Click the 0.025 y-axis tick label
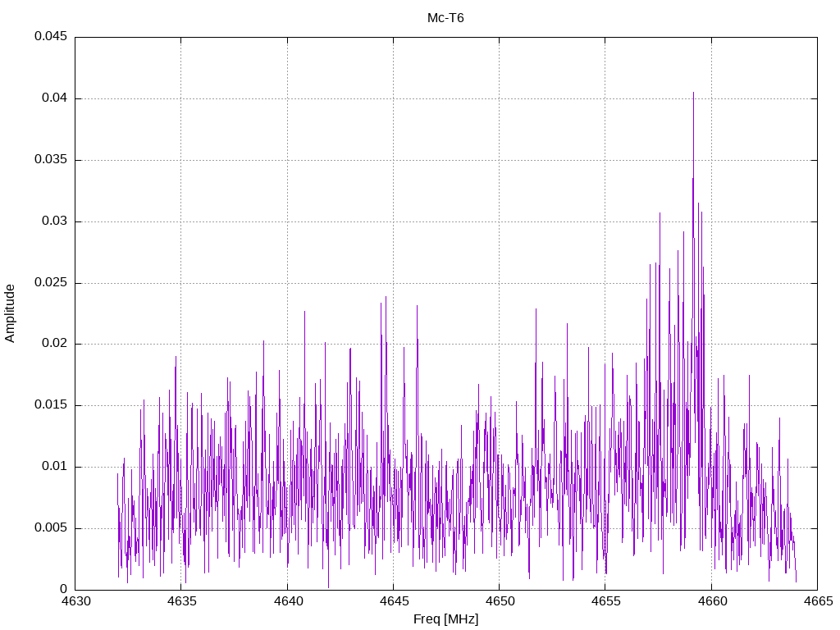The image size is (840, 630). click(50, 283)
